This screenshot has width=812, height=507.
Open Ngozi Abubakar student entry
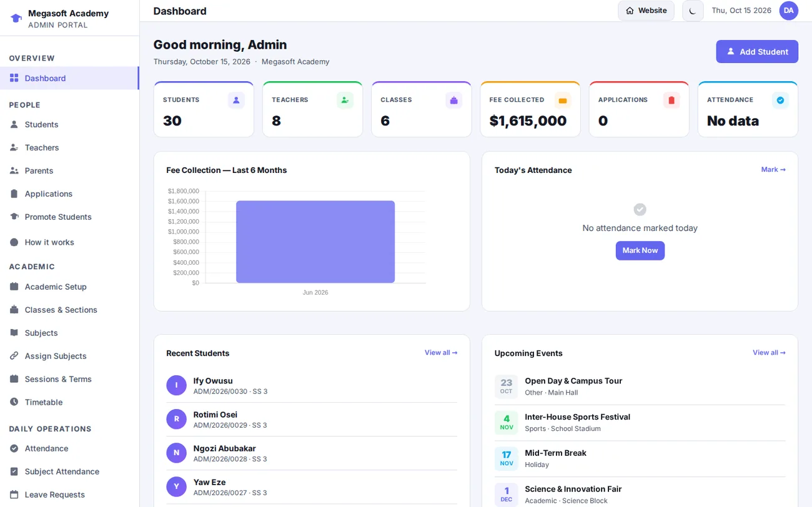click(x=312, y=453)
